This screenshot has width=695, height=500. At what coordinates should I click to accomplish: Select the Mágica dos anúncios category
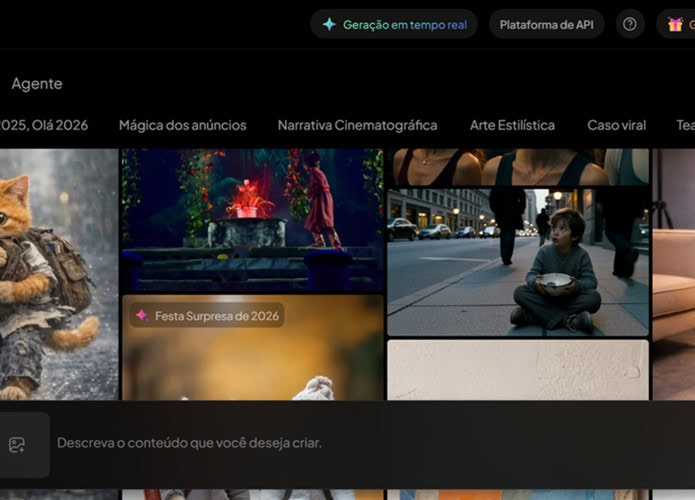[x=182, y=125]
